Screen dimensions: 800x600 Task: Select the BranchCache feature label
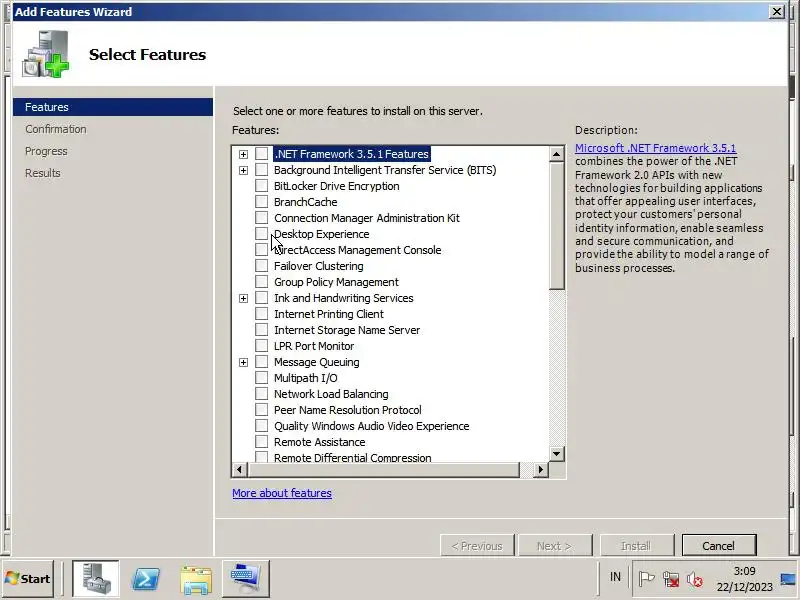[305, 202]
